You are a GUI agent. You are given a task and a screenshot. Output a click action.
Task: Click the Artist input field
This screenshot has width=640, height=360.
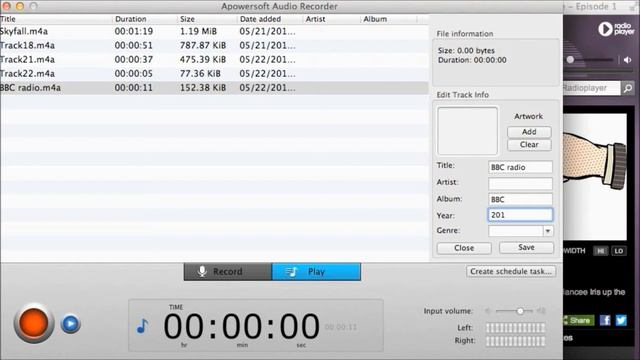(520, 183)
